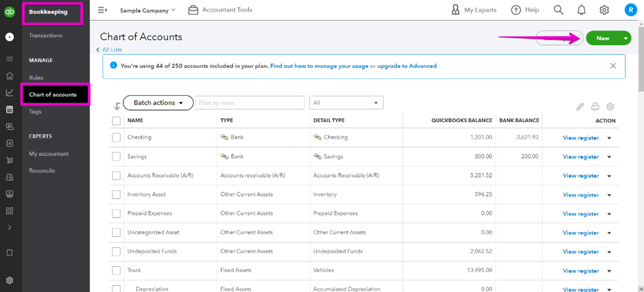Open the top-bar settings gear
644x292 pixels.
point(604,10)
